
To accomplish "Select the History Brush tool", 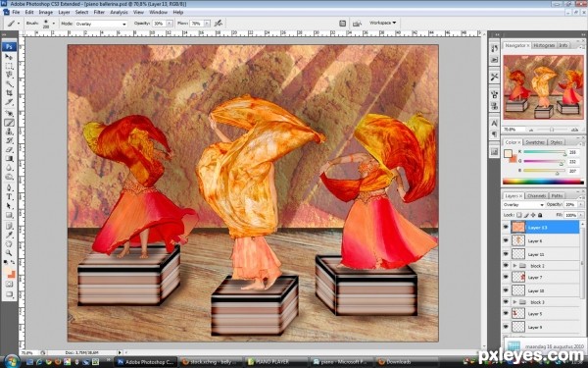I will point(9,140).
